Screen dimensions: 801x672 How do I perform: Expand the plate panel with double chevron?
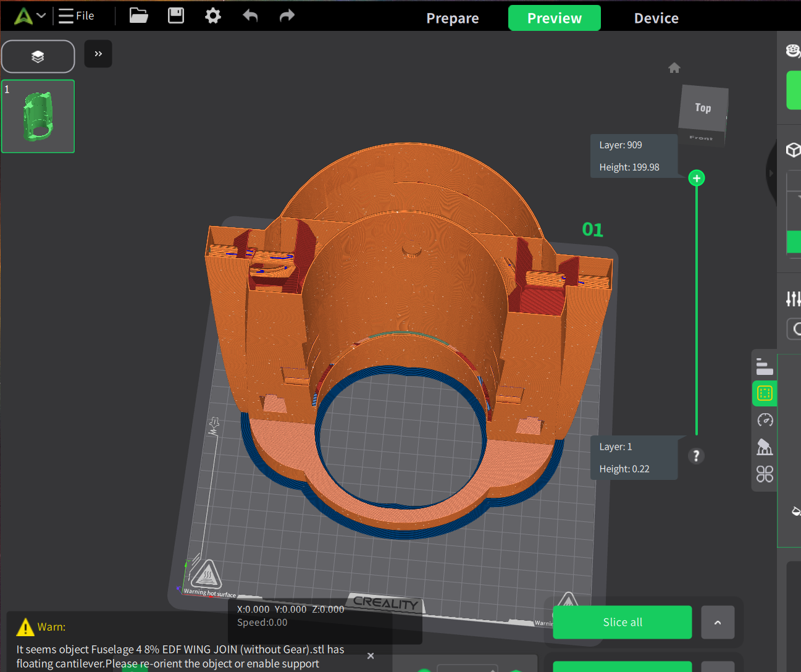coord(98,54)
